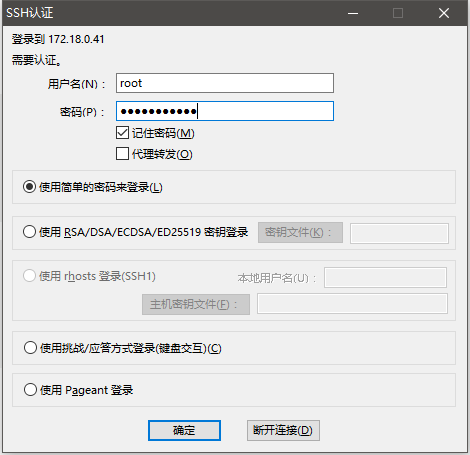
Task: Select the rhosts 登录(SSH1) radio button
Action: point(29,276)
